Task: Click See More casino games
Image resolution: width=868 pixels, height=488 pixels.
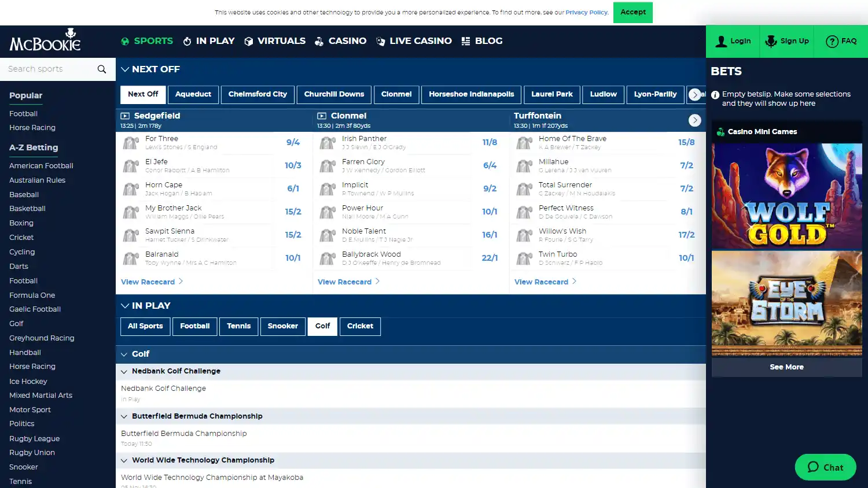Action: tap(786, 367)
